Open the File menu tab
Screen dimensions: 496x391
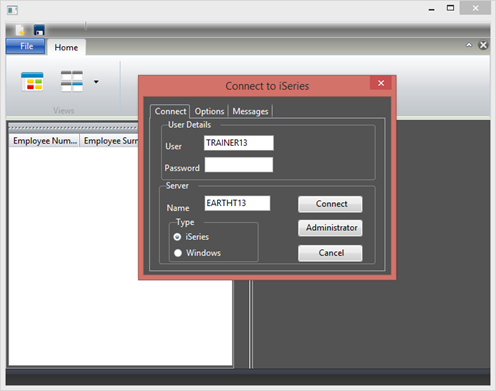tap(25, 46)
